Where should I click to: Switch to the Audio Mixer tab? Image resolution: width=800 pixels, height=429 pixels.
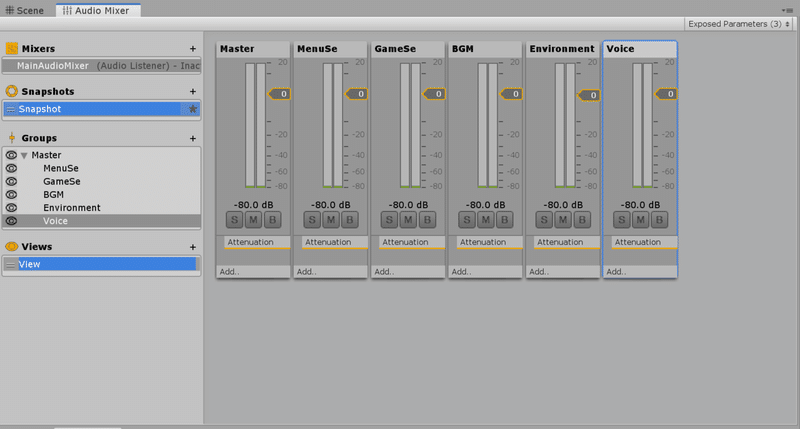coord(96,10)
